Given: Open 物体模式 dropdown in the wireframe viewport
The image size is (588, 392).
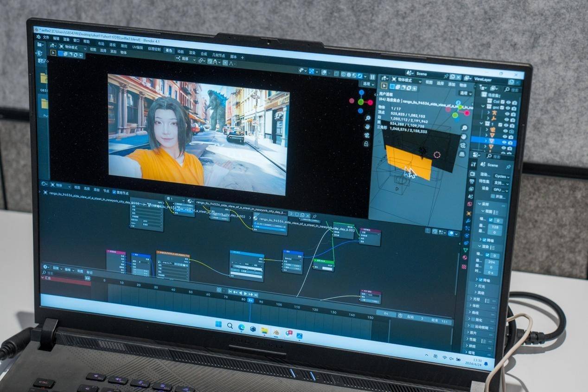Looking at the screenshot, I should click(x=406, y=80).
